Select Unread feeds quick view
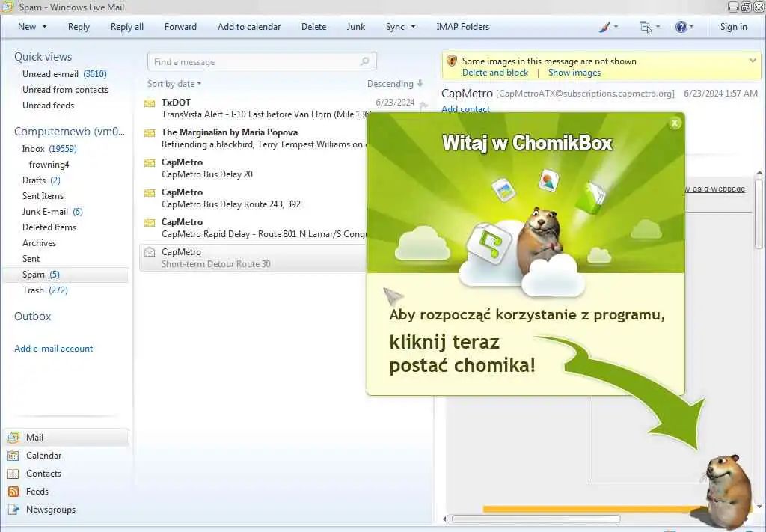Image resolution: width=766 pixels, height=532 pixels. coord(49,105)
